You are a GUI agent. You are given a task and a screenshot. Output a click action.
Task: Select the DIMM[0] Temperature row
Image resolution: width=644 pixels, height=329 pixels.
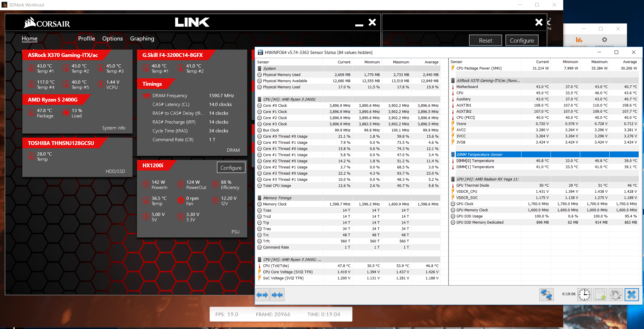(544, 161)
